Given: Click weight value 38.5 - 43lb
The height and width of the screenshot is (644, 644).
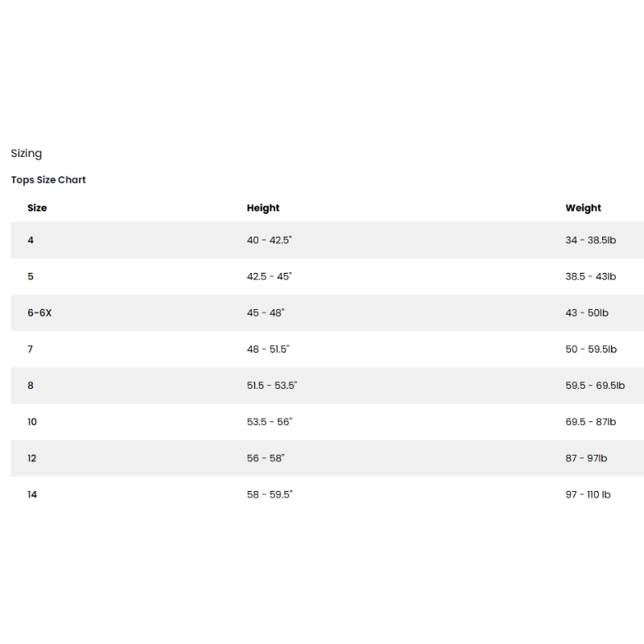Looking at the screenshot, I should tap(590, 276).
